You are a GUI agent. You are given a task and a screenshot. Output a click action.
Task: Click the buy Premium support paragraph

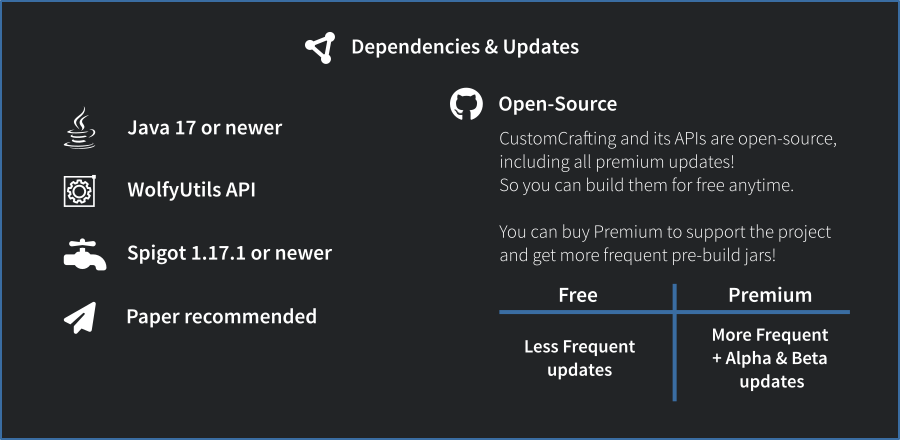click(x=665, y=243)
